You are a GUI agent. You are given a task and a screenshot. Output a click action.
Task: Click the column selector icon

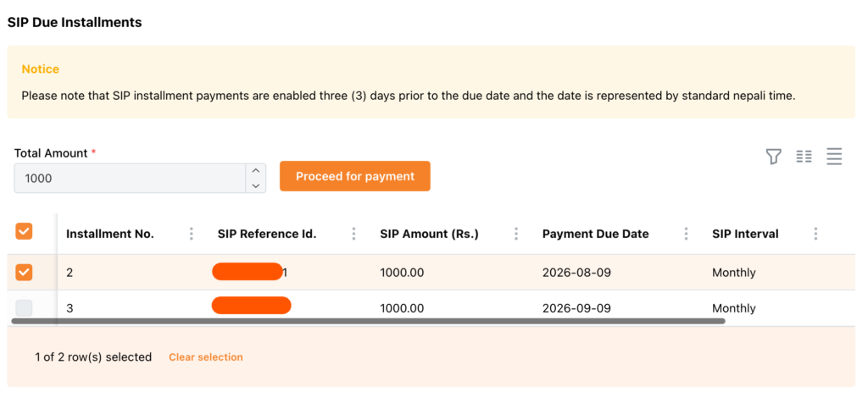pyautogui.click(x=804, y=157)
